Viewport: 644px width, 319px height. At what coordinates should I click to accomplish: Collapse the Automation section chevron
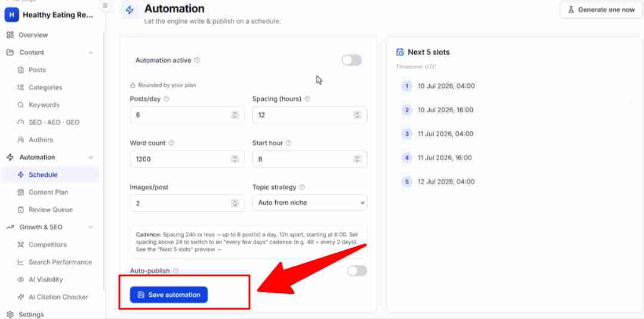pos(91,158)
